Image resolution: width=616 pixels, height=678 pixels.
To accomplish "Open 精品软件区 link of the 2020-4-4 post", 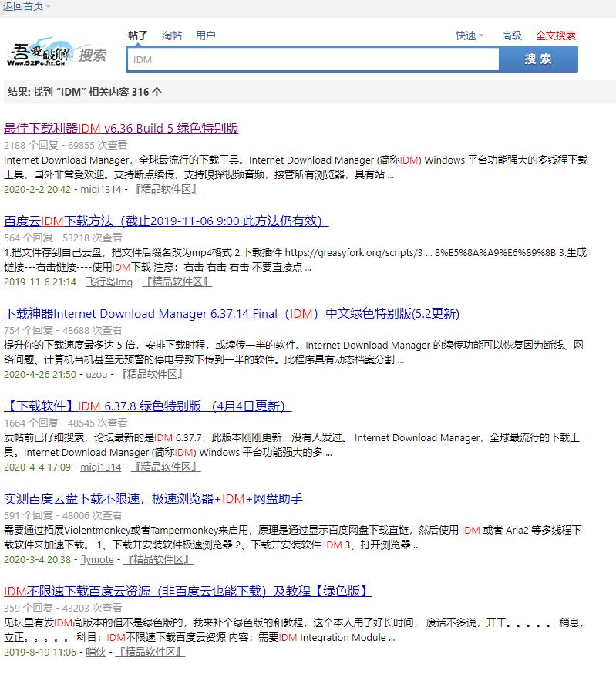I will (166, 467).
